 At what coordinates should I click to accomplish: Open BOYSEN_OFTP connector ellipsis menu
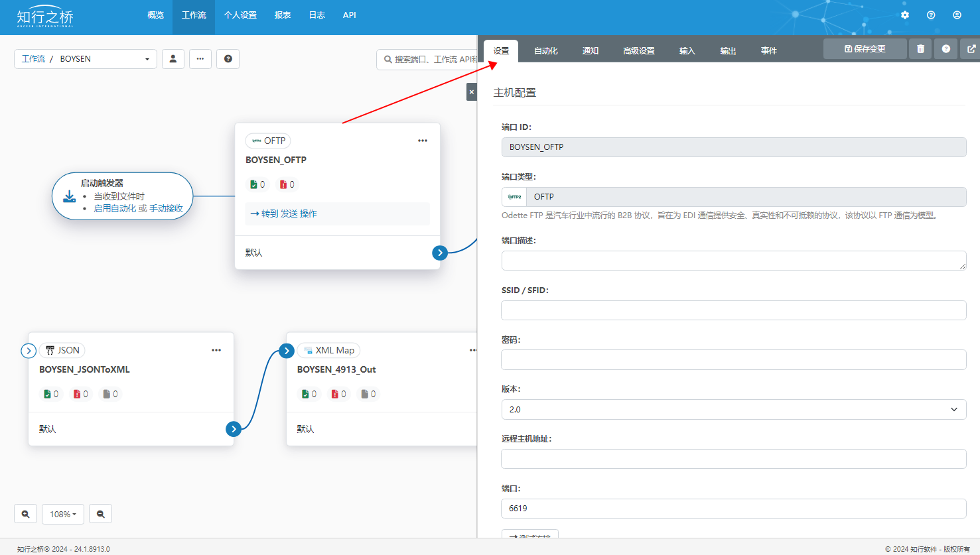(423, 141)
